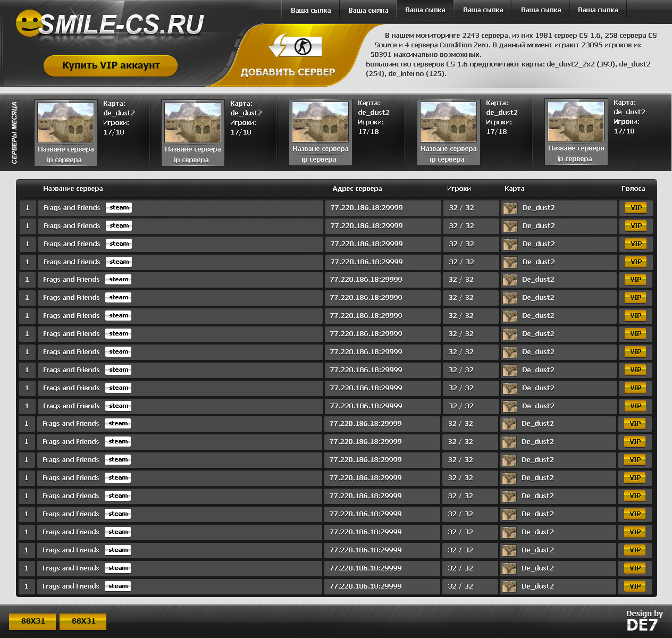Click the Адрес сервера column header
Screen dimensions: 672x638
(357, 189)
